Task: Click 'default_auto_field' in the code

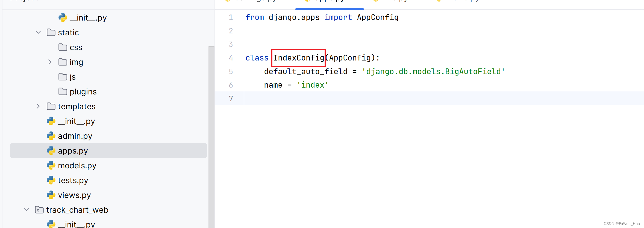Action: pos(306,71)
